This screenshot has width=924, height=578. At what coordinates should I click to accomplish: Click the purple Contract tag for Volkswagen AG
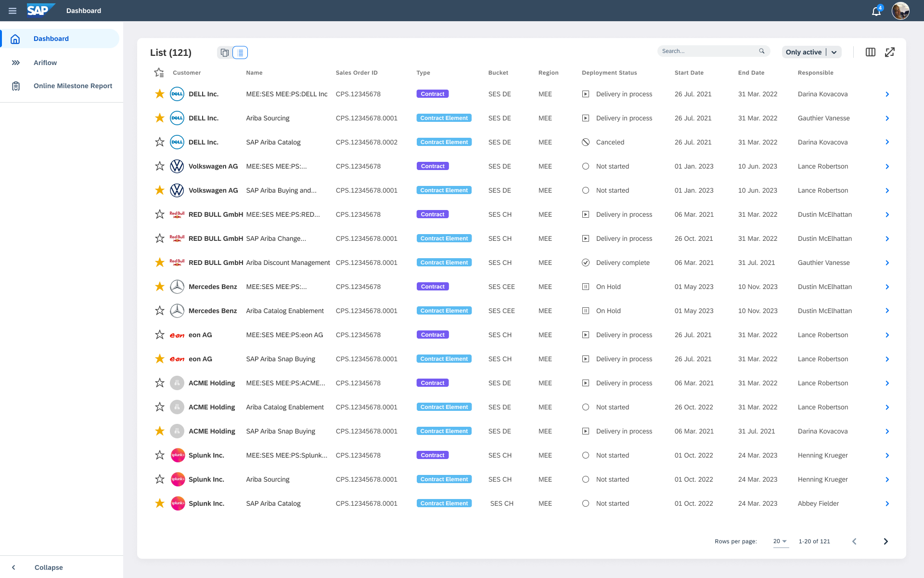pos(432,166)
